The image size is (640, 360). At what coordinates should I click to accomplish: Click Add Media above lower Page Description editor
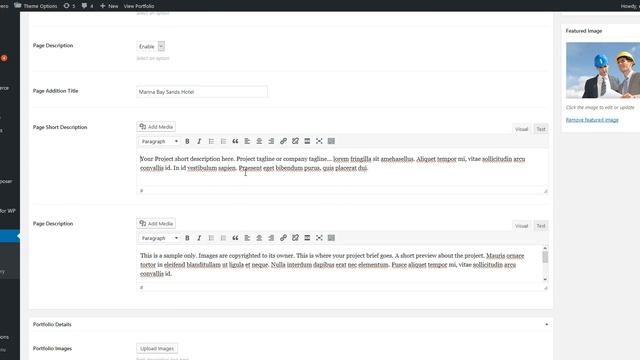pos(156,224)
